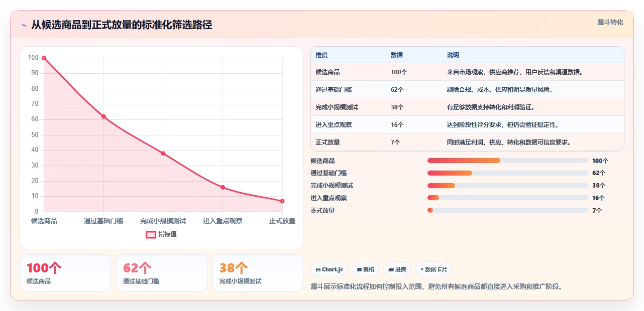644x311 pixels.
Task: Click the page title 从候选商品到正式放量的标准化筛选路径
Action: [x=122, y=25]
